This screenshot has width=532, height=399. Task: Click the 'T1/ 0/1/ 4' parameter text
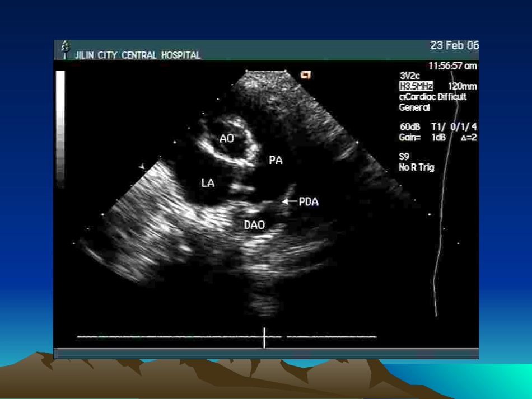tap(454, 127)
